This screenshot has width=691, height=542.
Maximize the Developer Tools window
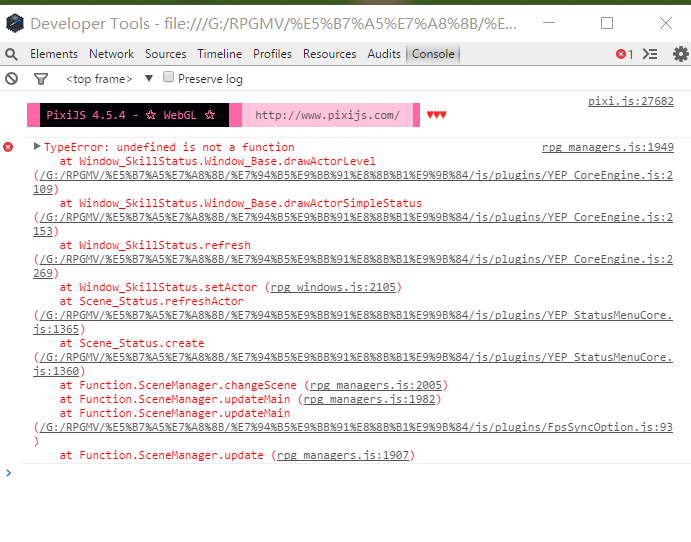click(607, 22)
